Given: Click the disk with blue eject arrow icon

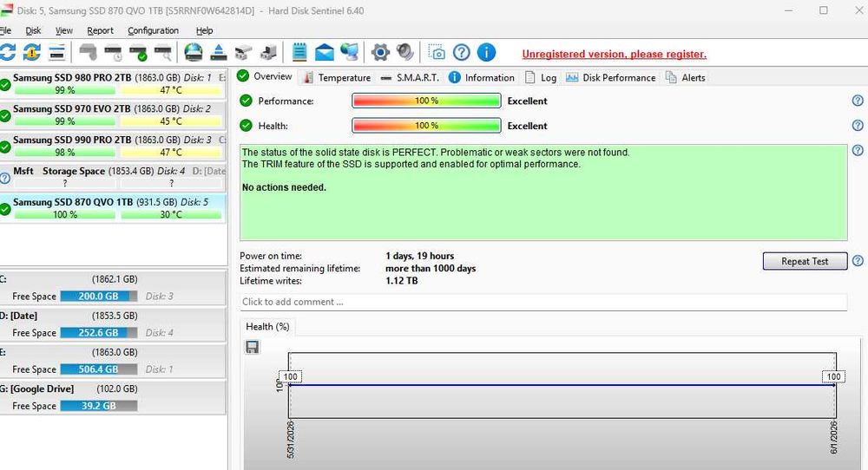Looking at the screenshot, I should 219,53.
